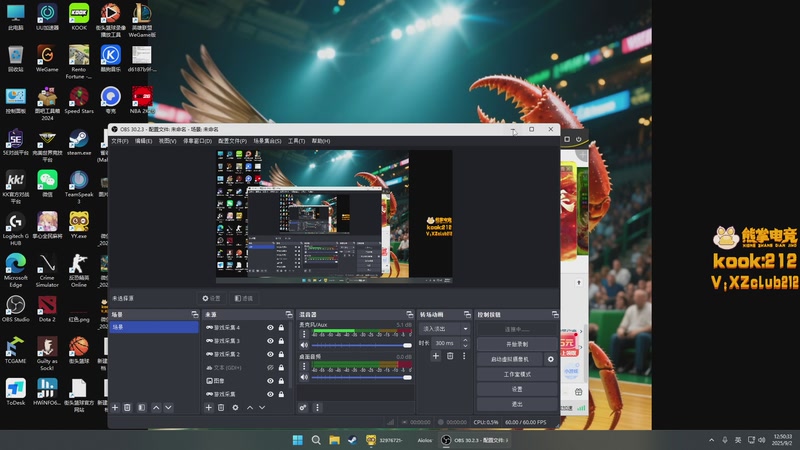Pop out the Sources dock panel
Image resolution: width=800 pixels, height=450 pixels.
point(289,314)
